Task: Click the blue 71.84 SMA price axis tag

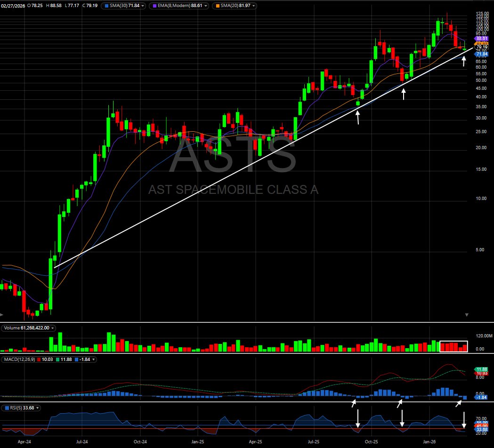Action: pos(481,54)
